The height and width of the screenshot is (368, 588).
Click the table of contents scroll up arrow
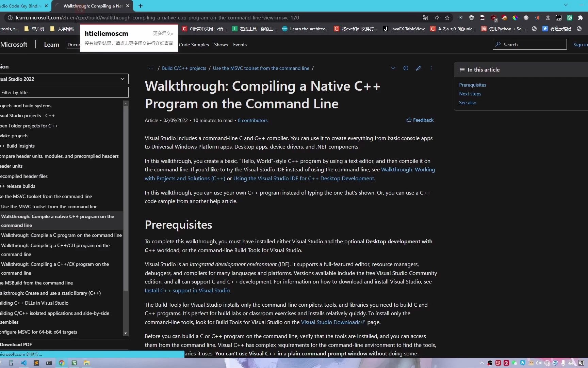126,103
